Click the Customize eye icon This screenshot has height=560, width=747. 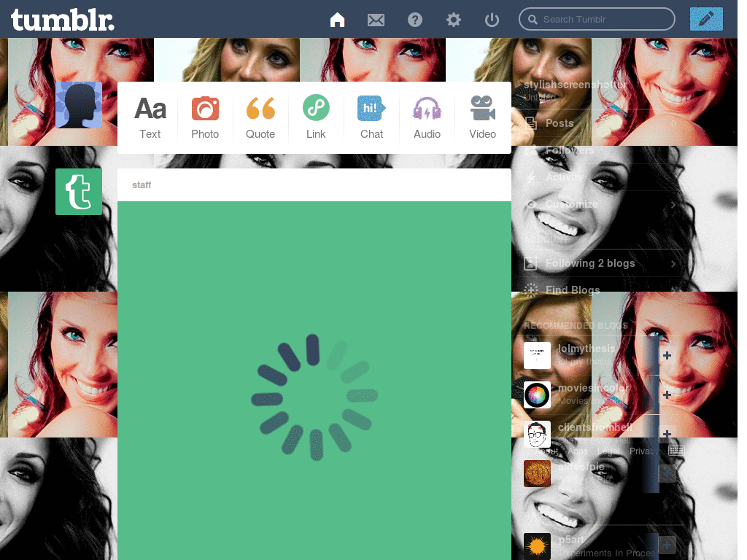tap(531, 204)
